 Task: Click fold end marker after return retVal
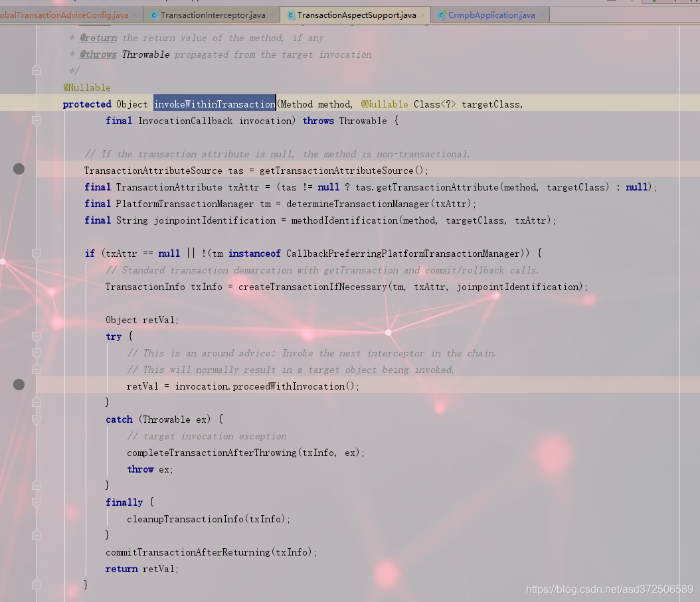pyautogui.click(x=36, y=585)
